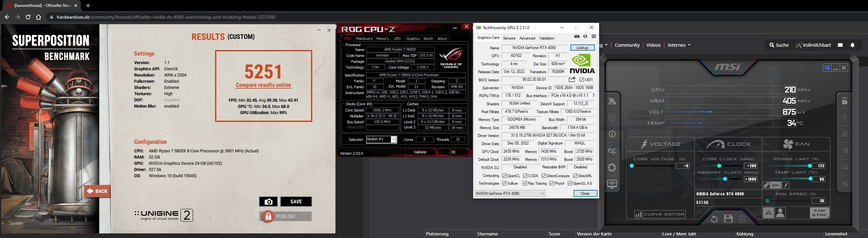Switch to the Sensors tab in GPU-Z
This screenshot has width=868, height=238.
(x=509, y=38)
